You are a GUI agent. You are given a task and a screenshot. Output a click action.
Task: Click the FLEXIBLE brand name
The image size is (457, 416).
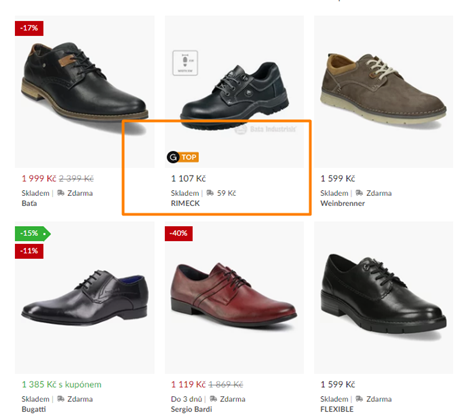[x=337, y=409]
